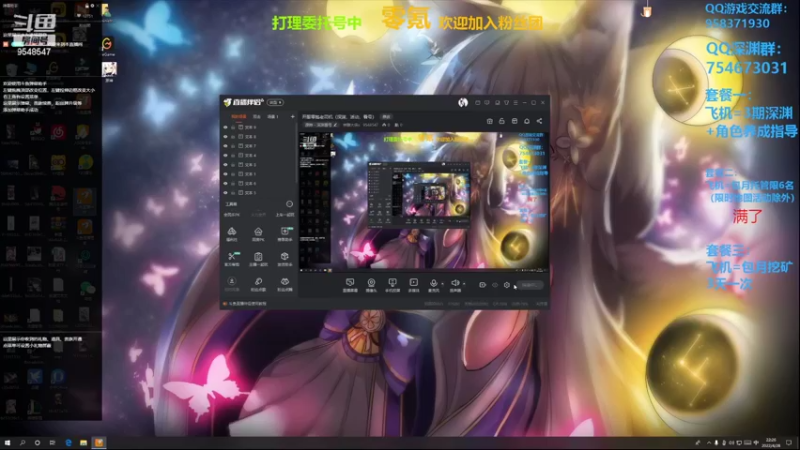This screenshot has width=800, height=450.
Task: Toggle the lock on the 文本 7 layer
Action: pyautogui.click(x=233, y=146)
